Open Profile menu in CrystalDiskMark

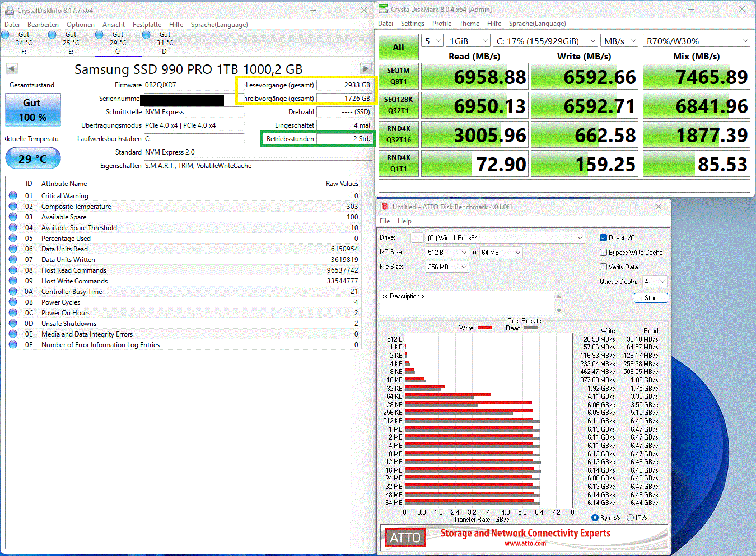pyautogui.click(x=442, y=24)
